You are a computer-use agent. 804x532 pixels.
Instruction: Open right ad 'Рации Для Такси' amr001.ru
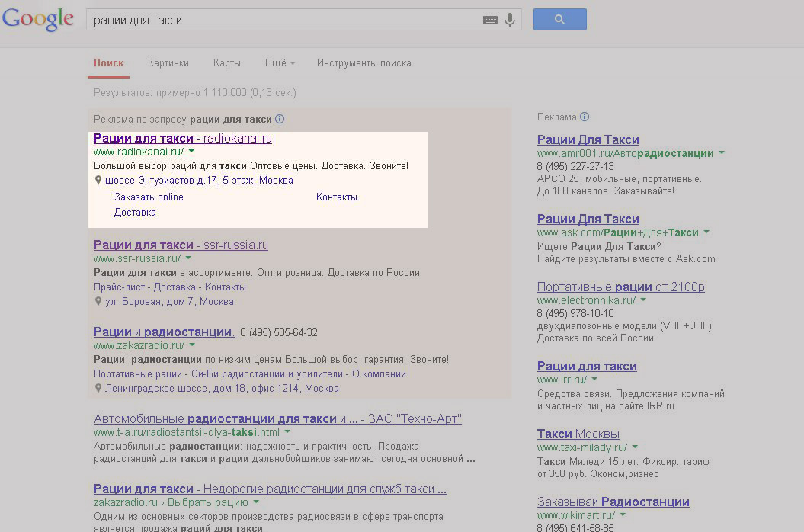(x=588, y=139)
